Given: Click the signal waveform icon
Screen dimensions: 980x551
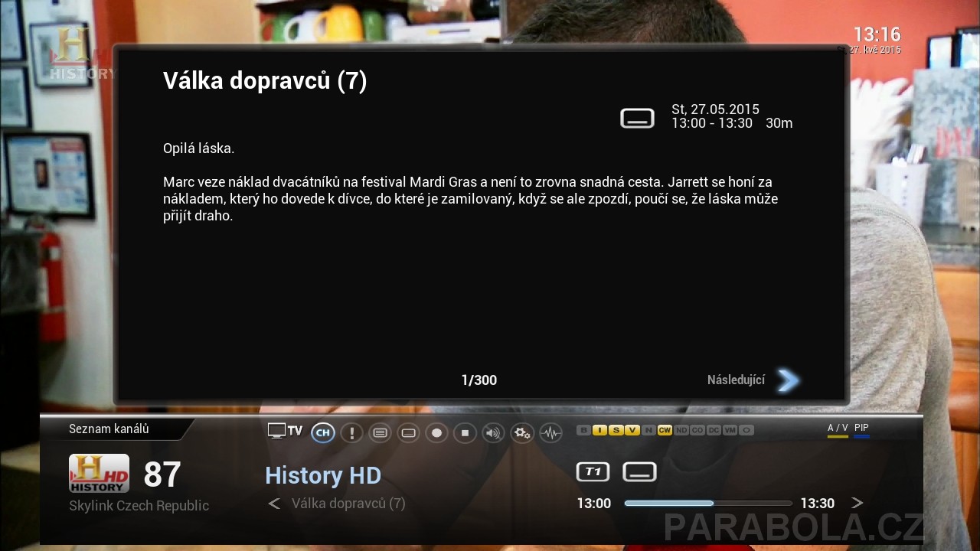Looking at the screenshot, I should (550, 433).
